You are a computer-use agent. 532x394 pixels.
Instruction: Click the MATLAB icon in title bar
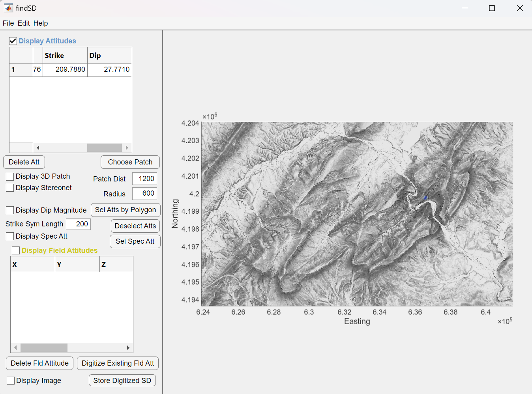8,8
